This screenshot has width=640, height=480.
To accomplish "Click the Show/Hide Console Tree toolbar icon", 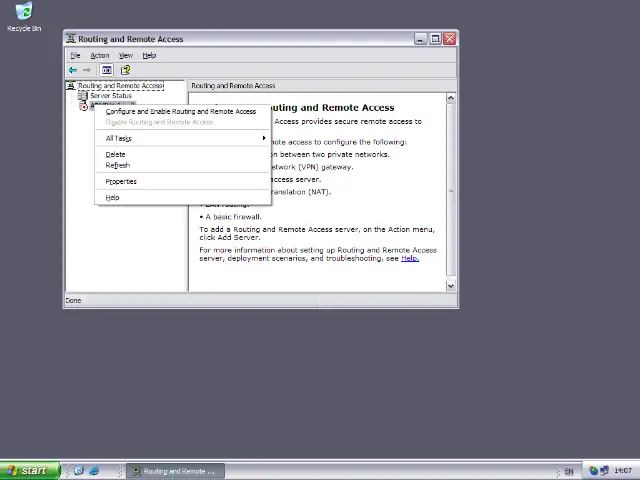I will coord(106,70).
